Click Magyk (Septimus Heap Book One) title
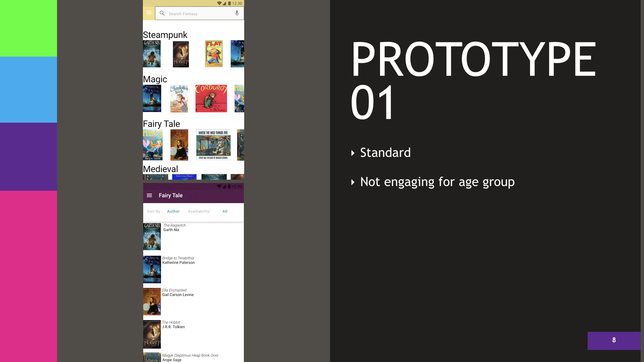The image size is (644, 362). tap(190, 355)
